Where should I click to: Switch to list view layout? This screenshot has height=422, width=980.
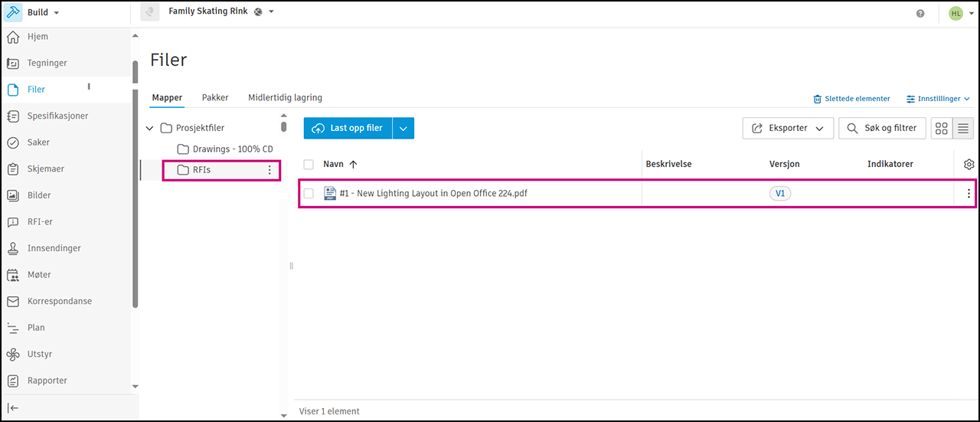[963, 129]
